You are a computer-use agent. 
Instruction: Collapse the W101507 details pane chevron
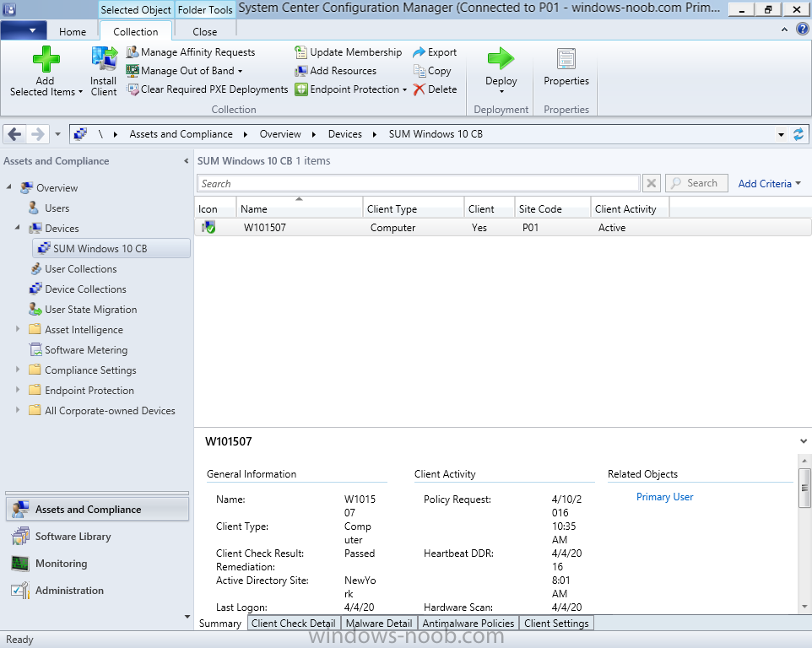pos(804,441)
